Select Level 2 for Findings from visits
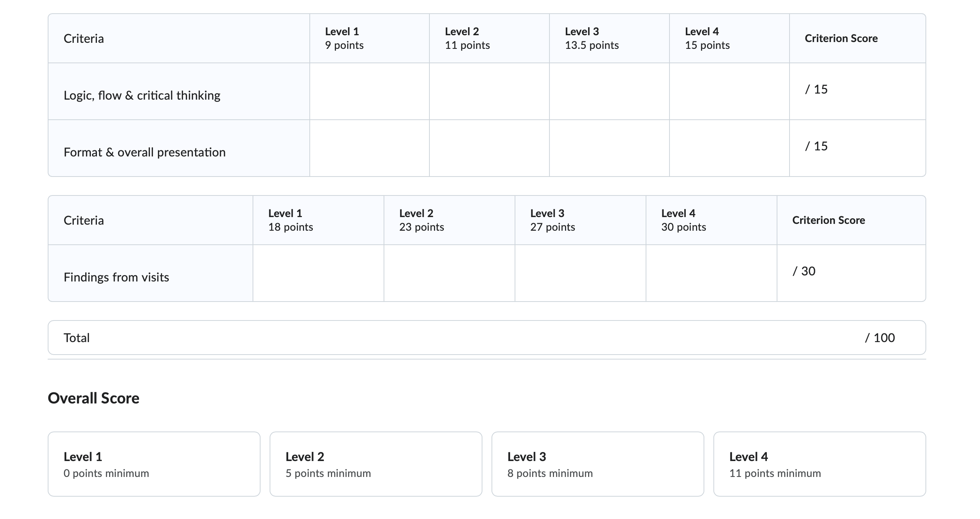 tap(449, 273)
